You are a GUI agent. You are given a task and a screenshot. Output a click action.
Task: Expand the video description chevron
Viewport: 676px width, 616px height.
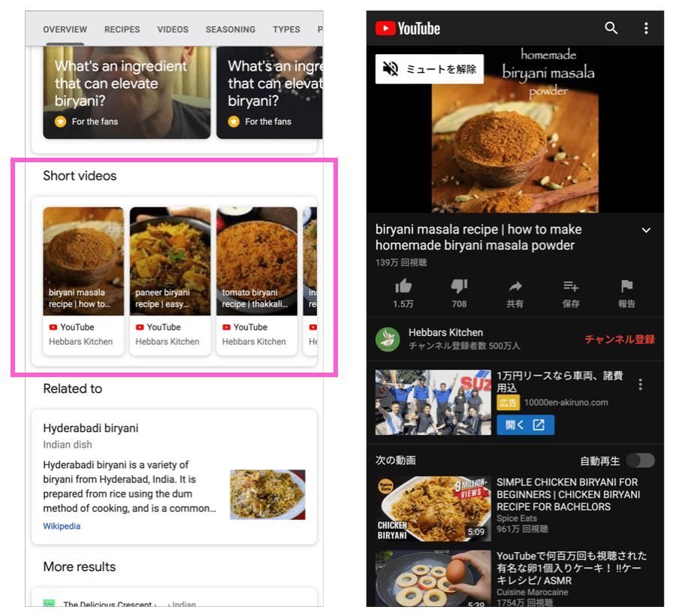tap(646, 230)
